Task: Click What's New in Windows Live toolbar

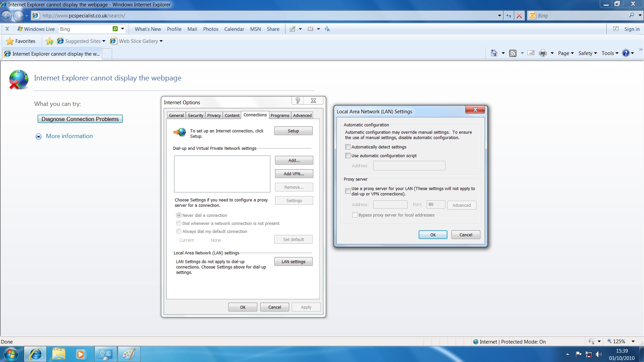Action: (x=148, y=29)
